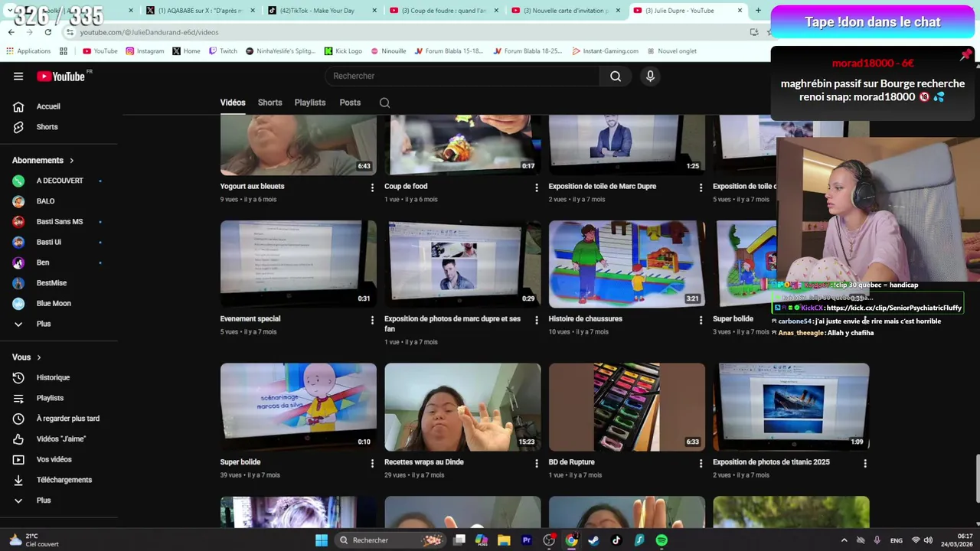Viewport: 980px width, 551px height.
Task: Click the search magnifier button
Action: tap(616, 76)
